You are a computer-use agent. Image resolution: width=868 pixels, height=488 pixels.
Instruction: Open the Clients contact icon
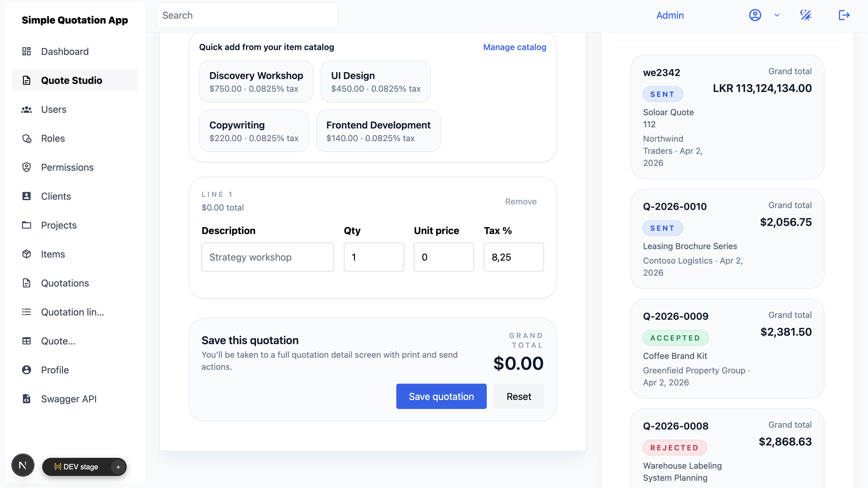click(x=27, y=196)
